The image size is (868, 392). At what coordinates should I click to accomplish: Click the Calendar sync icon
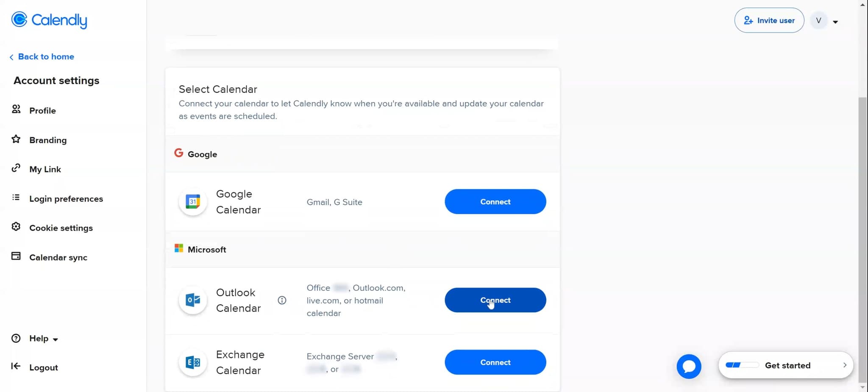[16, 256]
